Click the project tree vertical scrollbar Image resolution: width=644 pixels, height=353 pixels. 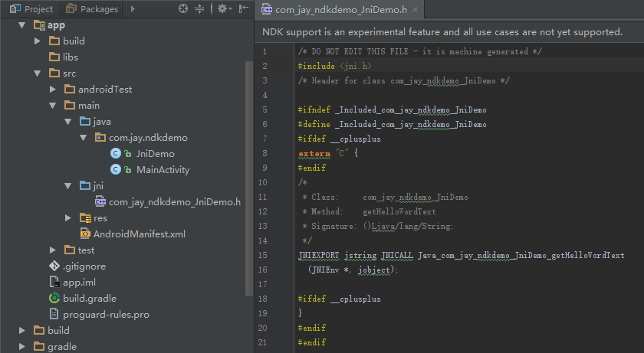click(x=248, y=176)
